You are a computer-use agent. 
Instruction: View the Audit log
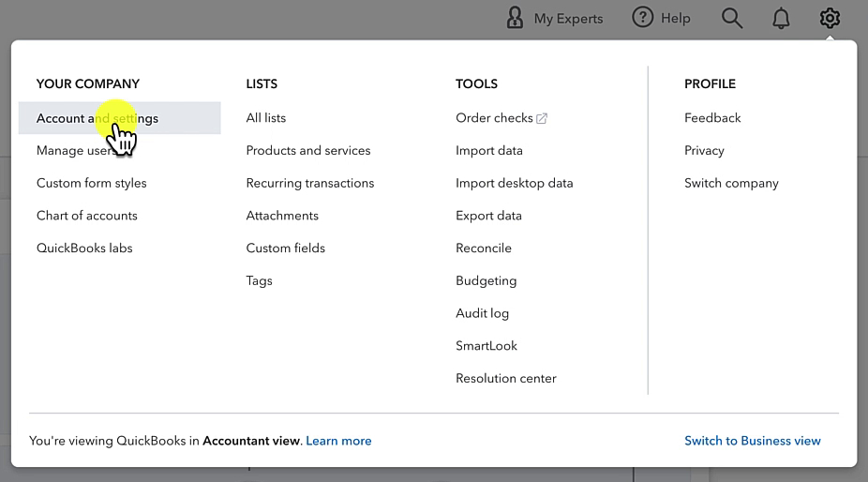482,313
